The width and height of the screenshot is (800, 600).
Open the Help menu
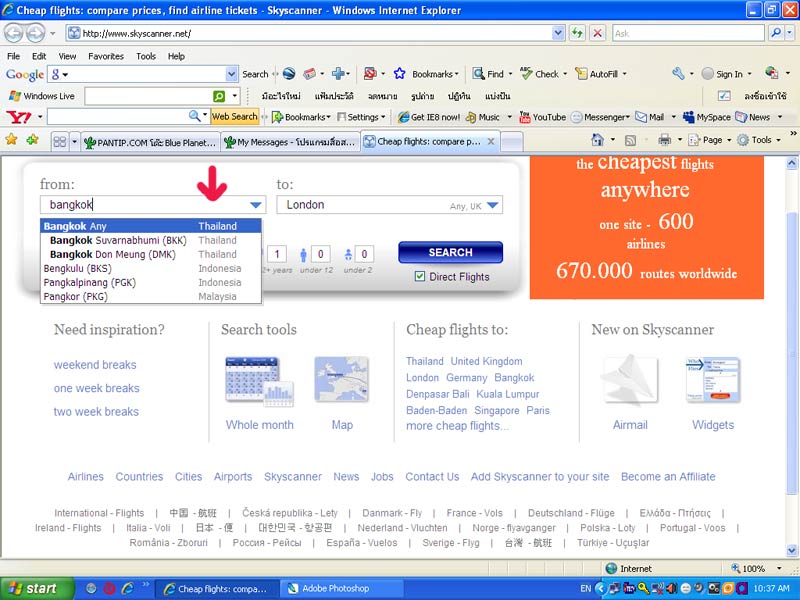tap(176, 56)
